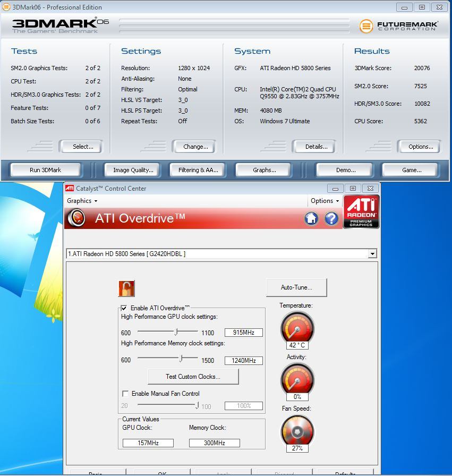Click the 157MHz current GPU clock value

[x=148, y=443]
